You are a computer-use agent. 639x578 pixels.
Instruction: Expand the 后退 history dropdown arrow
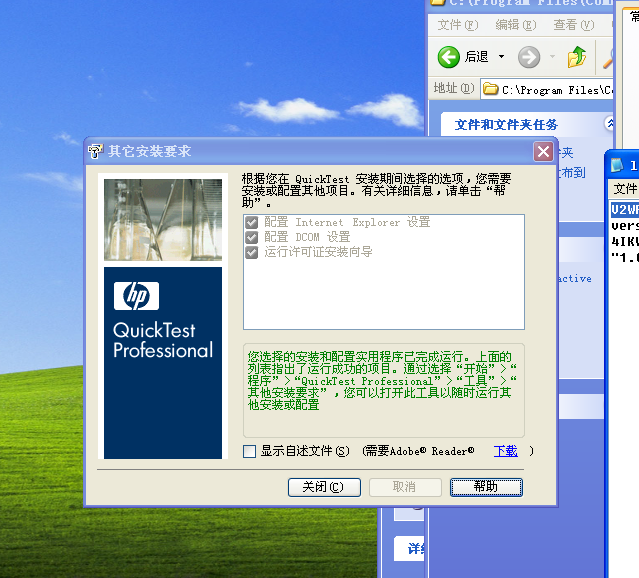pyautogui.click(x=502, y=57)
